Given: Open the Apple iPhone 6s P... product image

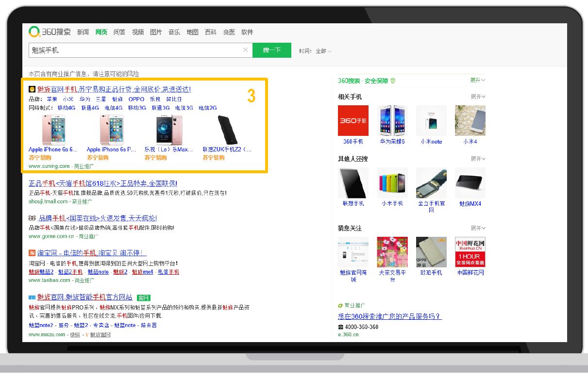Looking at the screenshot, I should click(112, 130).
